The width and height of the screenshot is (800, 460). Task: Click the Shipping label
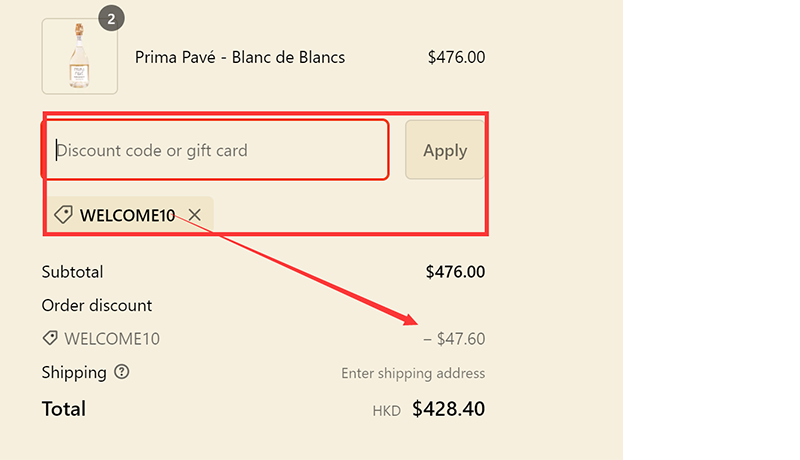(x=74, y=372)
